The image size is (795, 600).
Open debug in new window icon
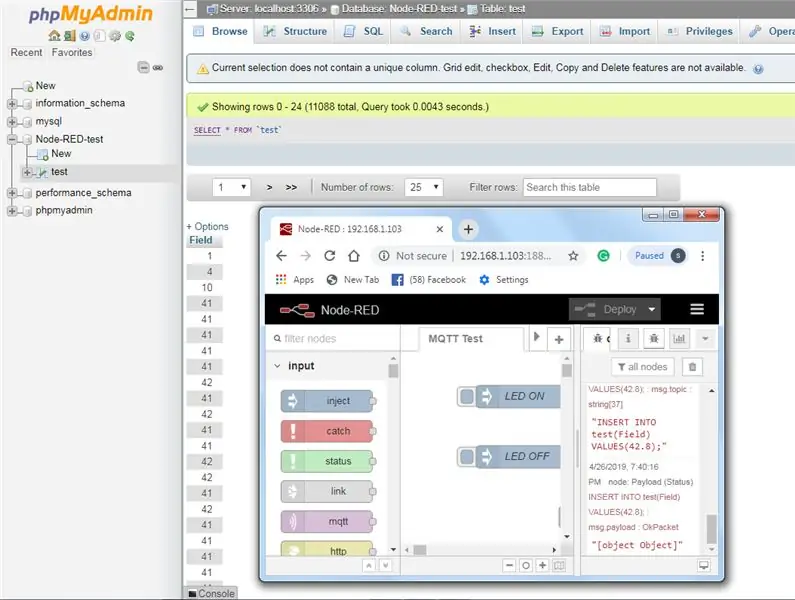704,565
